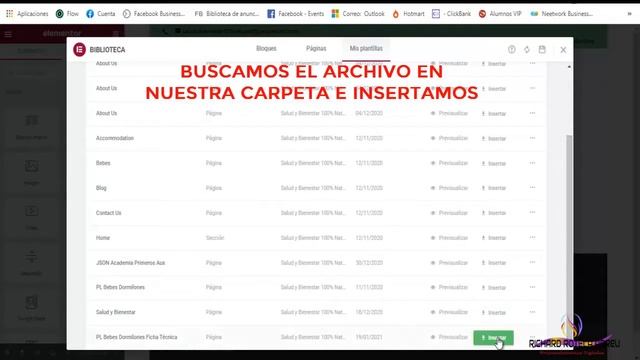The height and width of the screenshot is (360, 640).
Task: Insertar JSON Academia Primeros Aux template
Action: point(494,263)
